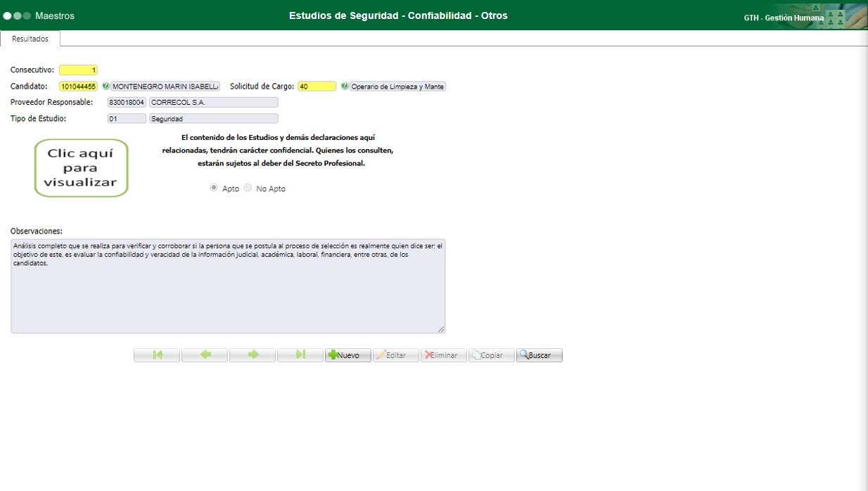The height and width of the screenshot is (491, 868).
Task: Open the Candidato lookup help icon
Action: pyautogui.click(x=106, y=86)
